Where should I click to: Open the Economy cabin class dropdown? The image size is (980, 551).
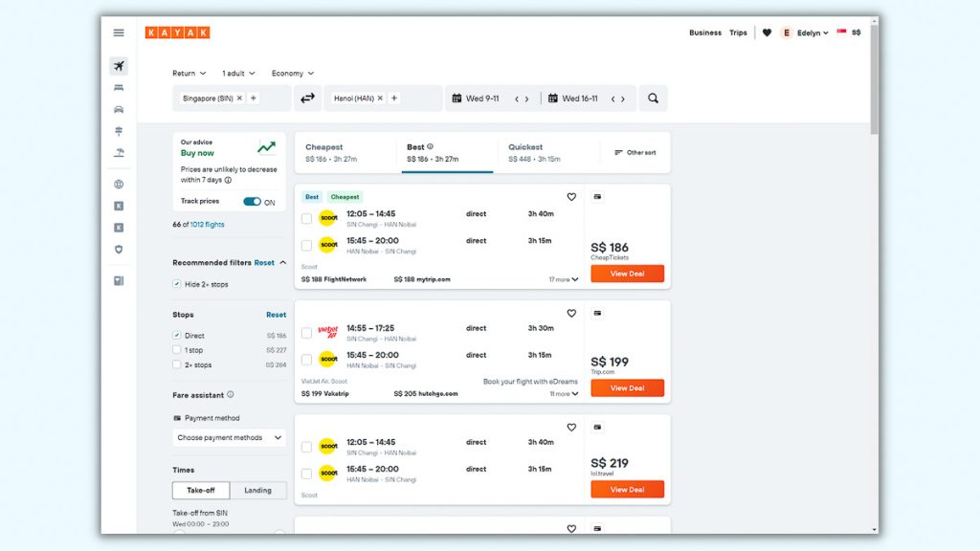pos(293,73)
